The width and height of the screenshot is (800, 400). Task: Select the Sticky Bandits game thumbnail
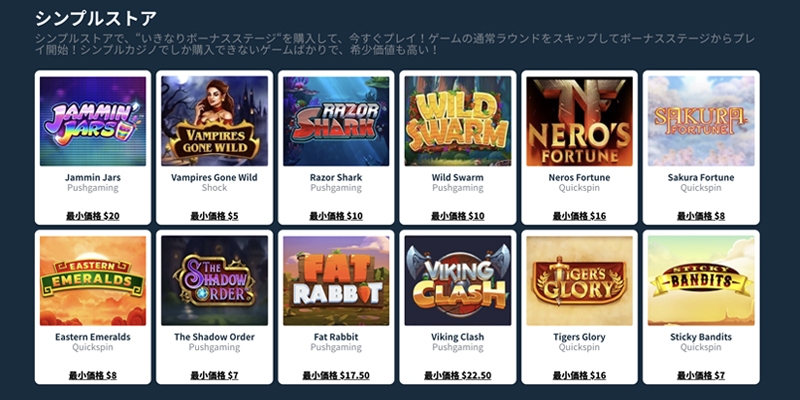pos(701,281)
